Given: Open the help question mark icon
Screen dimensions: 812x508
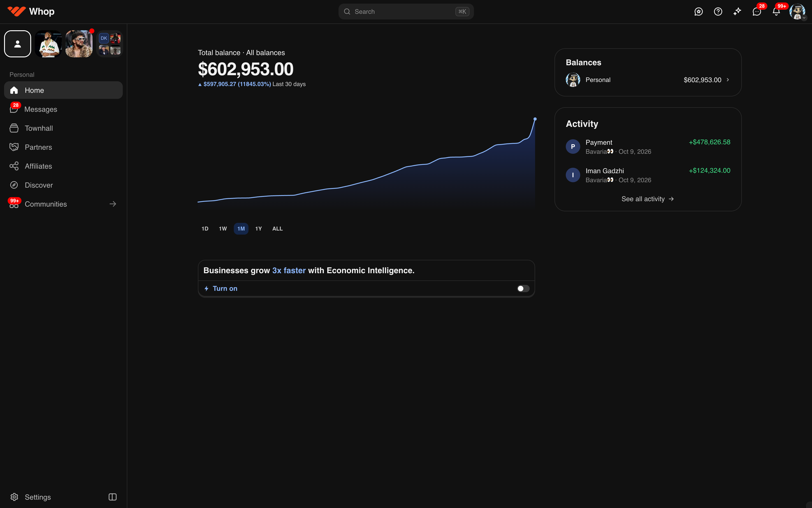Looking at the screenshot, I should [x=718, y=12].
